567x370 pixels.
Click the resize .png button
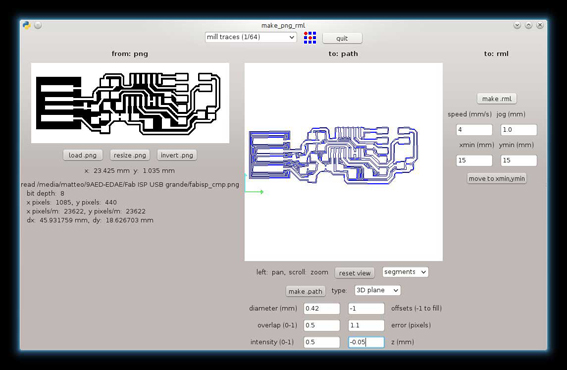130,155
